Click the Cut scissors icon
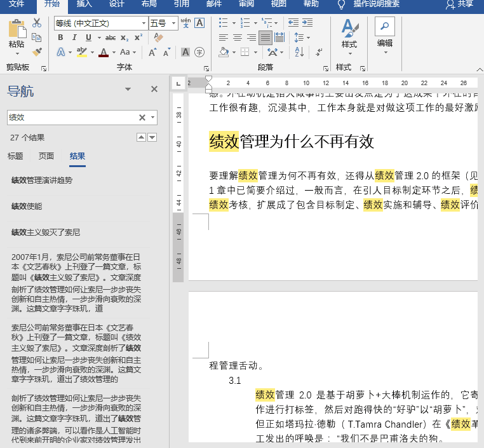This screenshot has height=448, width=484. [x=37, y=22]
